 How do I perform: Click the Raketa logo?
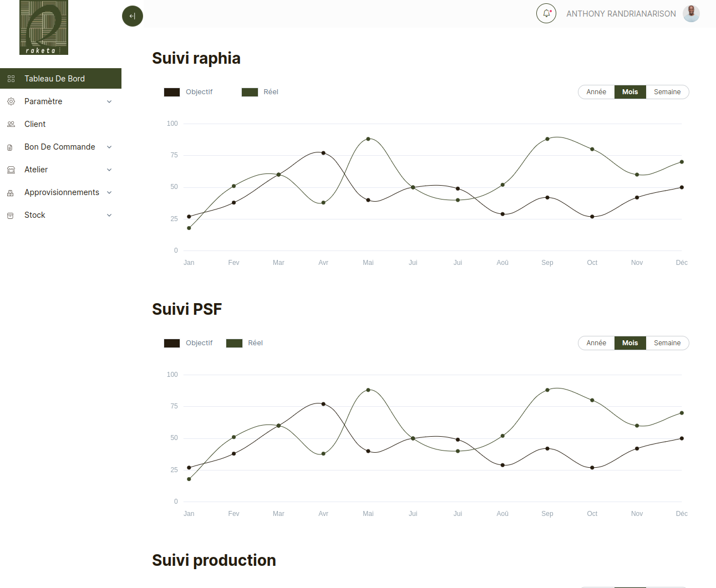coord(44,27)
